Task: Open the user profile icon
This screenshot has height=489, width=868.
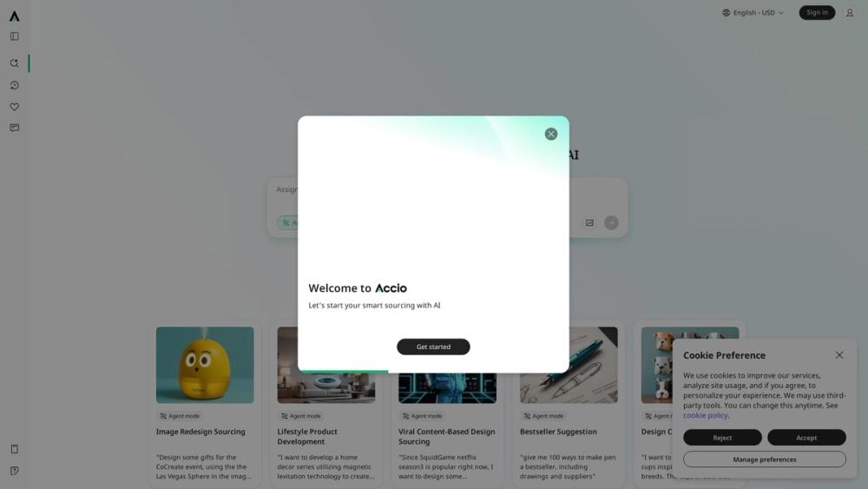Action: (849, 13)
